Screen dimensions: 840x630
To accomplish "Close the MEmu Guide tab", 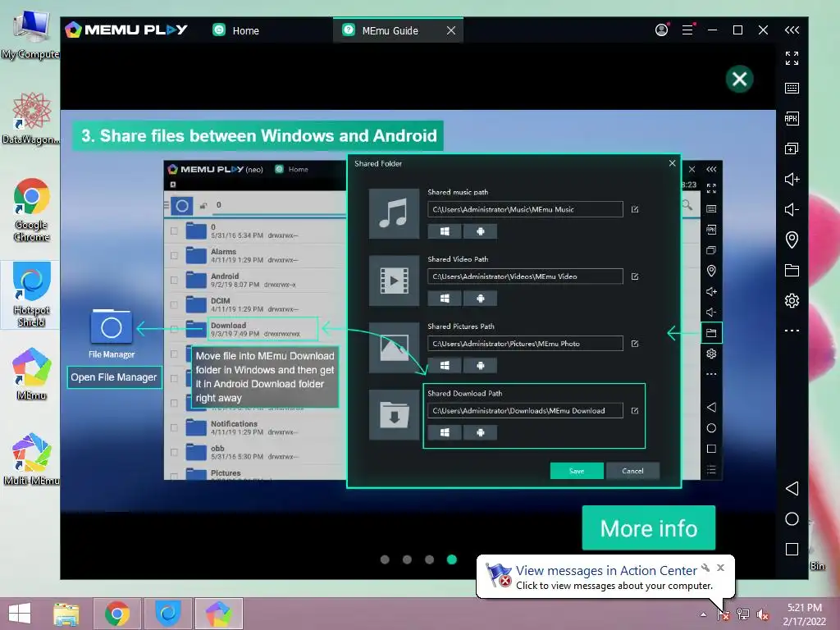I will 451,30.
